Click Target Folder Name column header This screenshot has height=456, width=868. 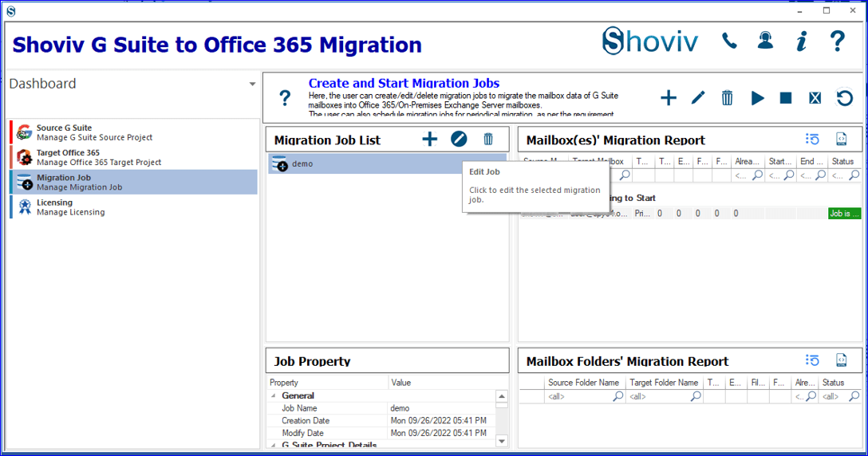pyautogui.click(x=664, y=383)
